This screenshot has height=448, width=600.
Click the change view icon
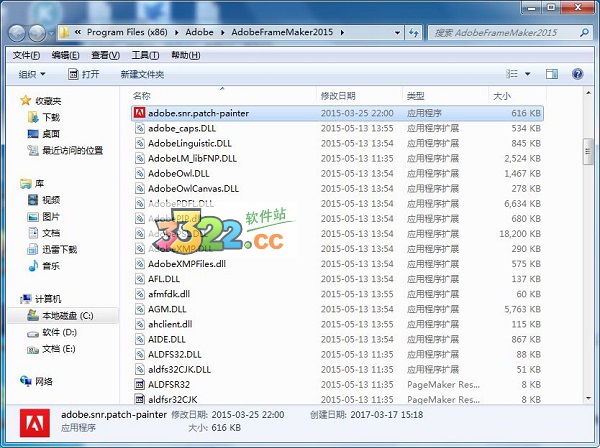512,74
